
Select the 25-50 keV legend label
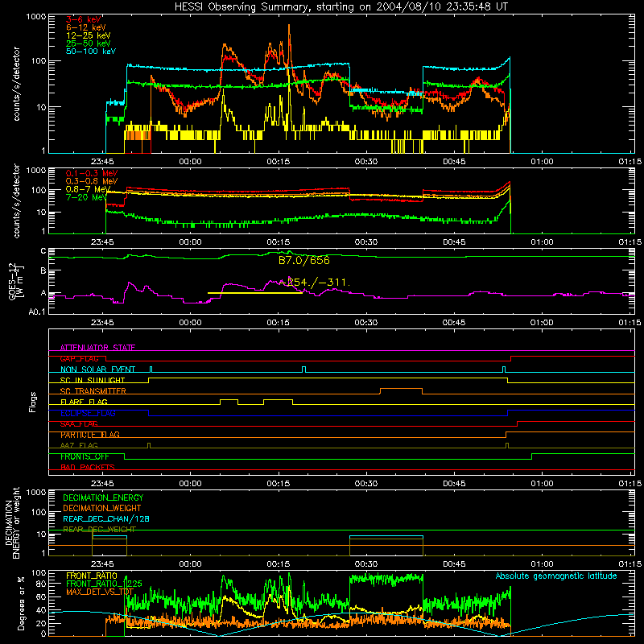click(89, 43)
